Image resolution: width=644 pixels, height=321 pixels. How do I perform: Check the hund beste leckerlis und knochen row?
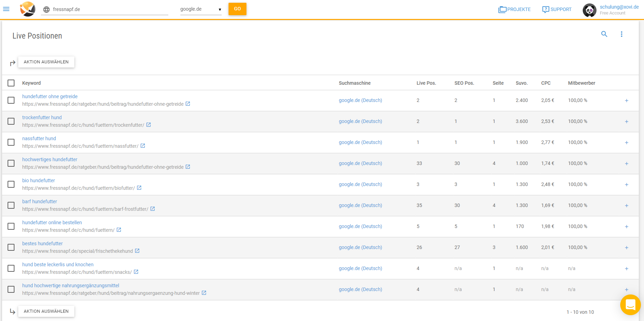(x=11, y=268)
